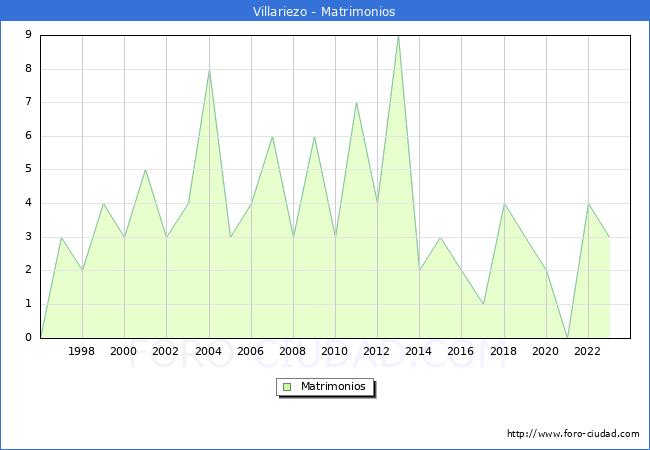Image resolution: width=650 pixels, height=450 pixels.
Task: Click the chart title Villariezo - Matrimonios
Action: click(x=324, y=11)
